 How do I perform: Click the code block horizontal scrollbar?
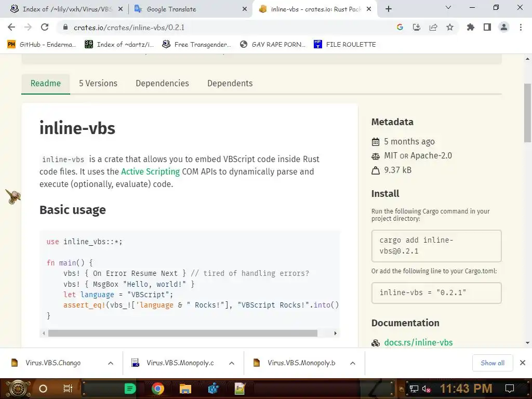pos(182,333)
